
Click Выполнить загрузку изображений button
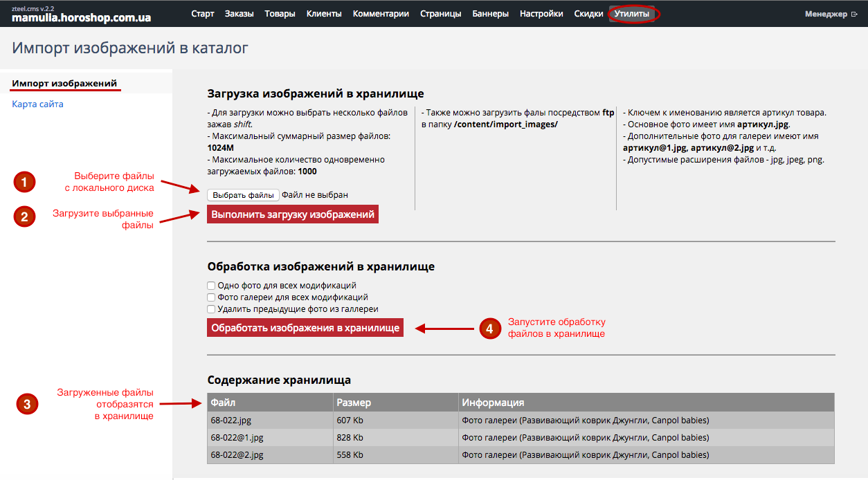coord(293,214)
